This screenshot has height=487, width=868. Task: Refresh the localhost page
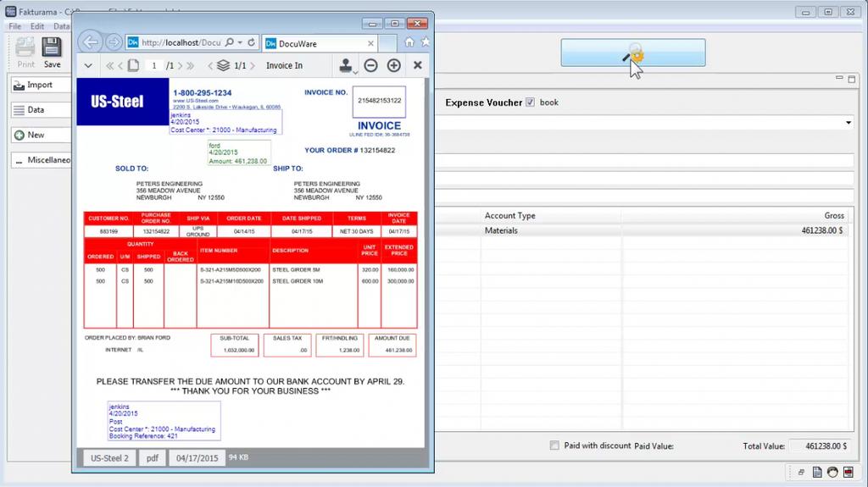pos(251,42)
